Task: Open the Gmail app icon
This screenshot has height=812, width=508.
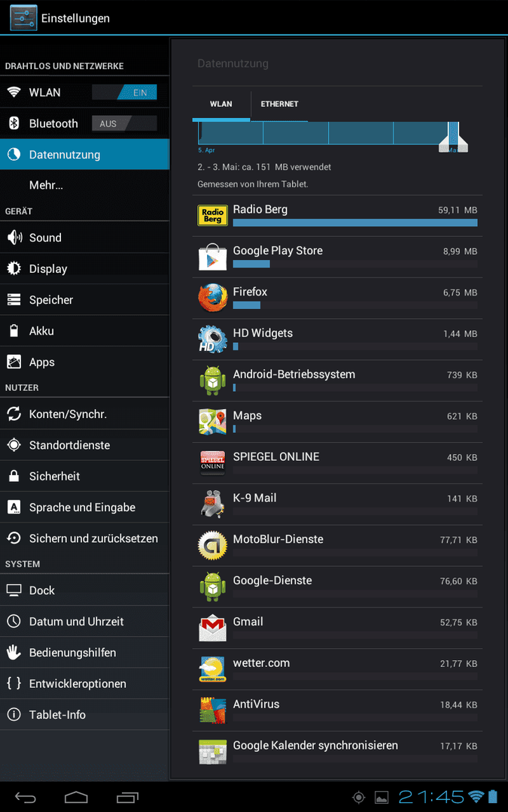Action: point(212,628)
